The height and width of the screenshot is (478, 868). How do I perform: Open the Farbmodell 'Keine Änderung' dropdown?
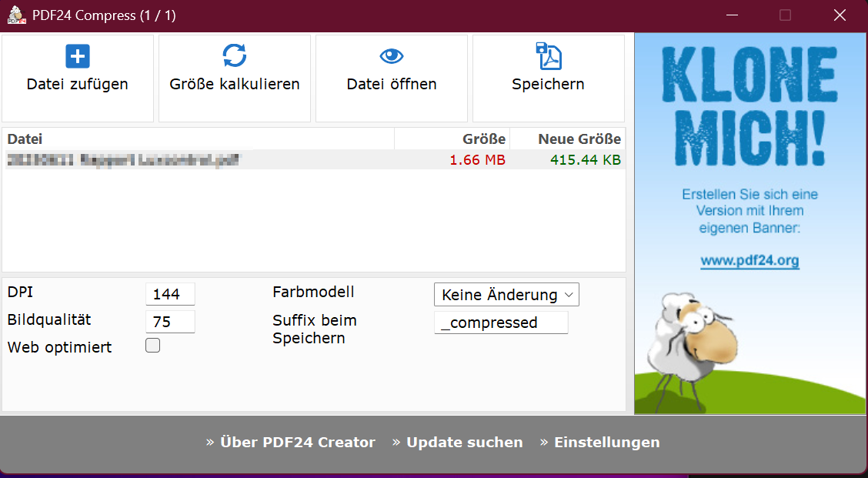click(506, 295)
